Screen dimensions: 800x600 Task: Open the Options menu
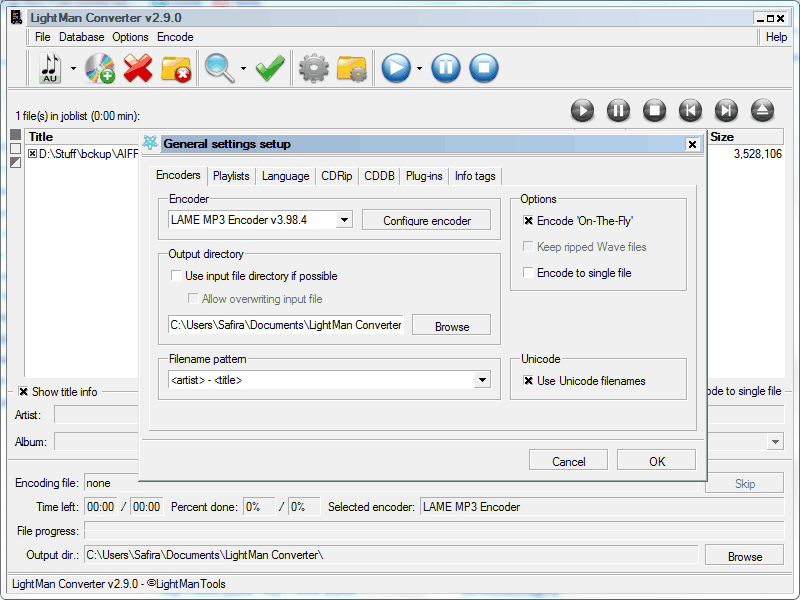tap(131, 37)
